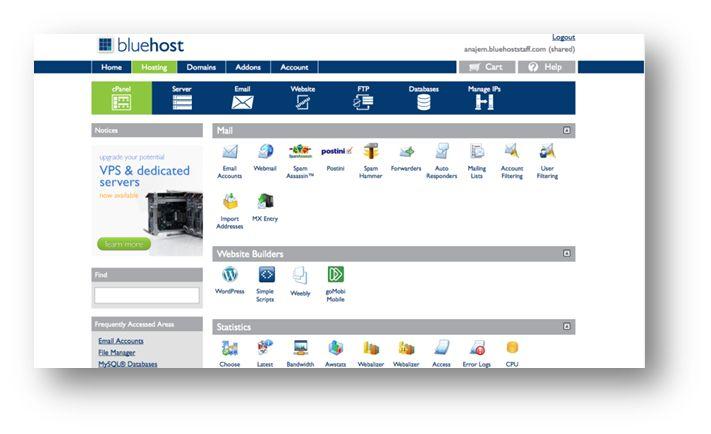Collapse the Website Builders section
This screenshot has height=434, width=711.
pos(566,254)
